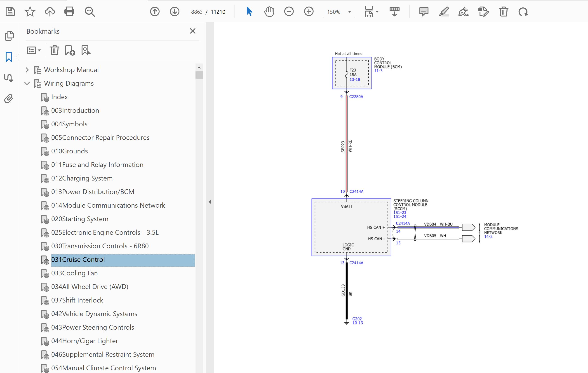
Task: Go to previous page arrow
Action: [x=155, y=12]
